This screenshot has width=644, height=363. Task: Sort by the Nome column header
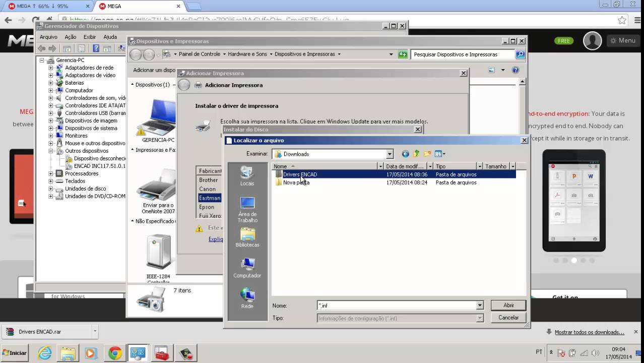[325, 166]
